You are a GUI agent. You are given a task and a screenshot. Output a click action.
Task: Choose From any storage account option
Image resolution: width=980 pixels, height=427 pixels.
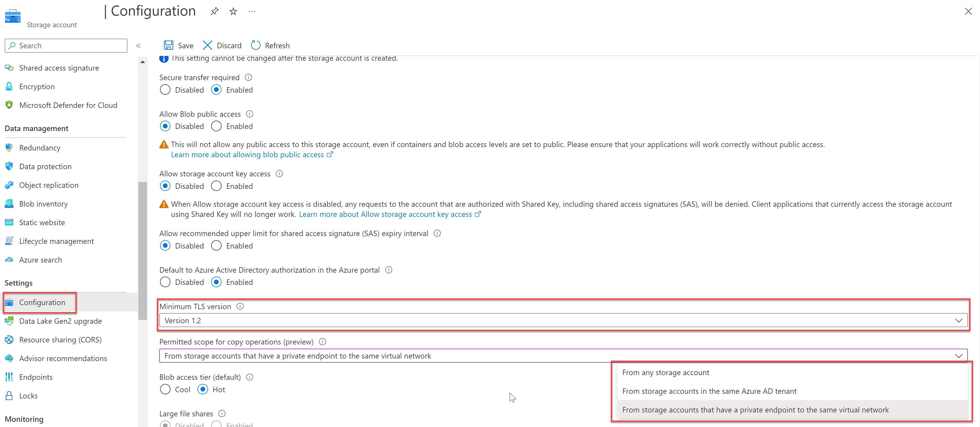coord(665,372)
